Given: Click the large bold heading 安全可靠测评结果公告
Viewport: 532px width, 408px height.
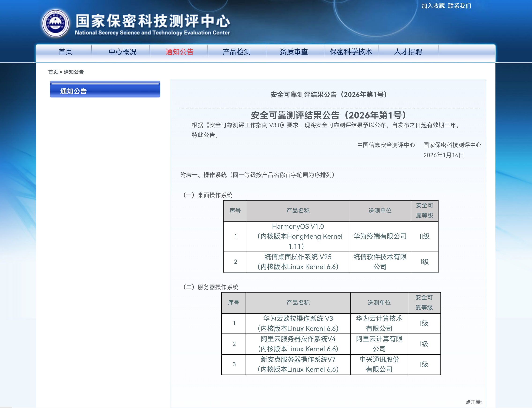Looking at the screenshot, I should coord(329,115).
